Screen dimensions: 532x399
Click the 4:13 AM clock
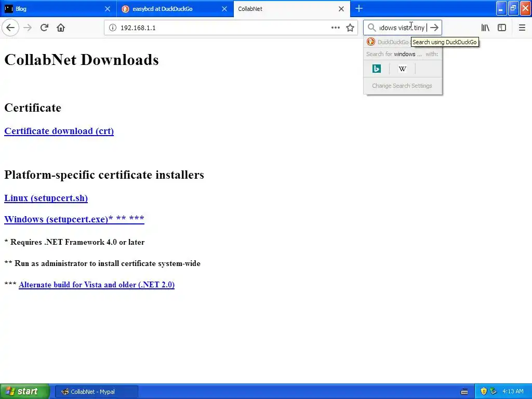513,392
